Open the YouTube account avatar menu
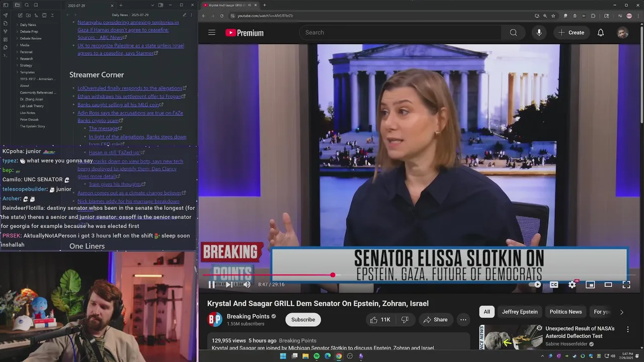 623,33
